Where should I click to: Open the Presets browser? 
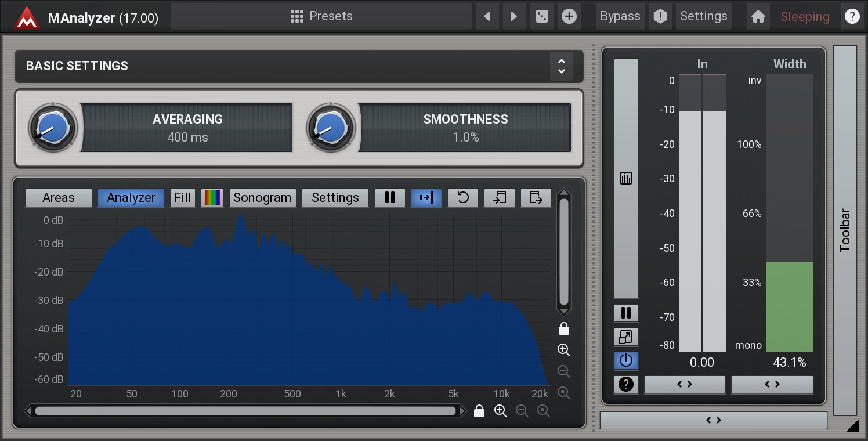coord(321,16)
